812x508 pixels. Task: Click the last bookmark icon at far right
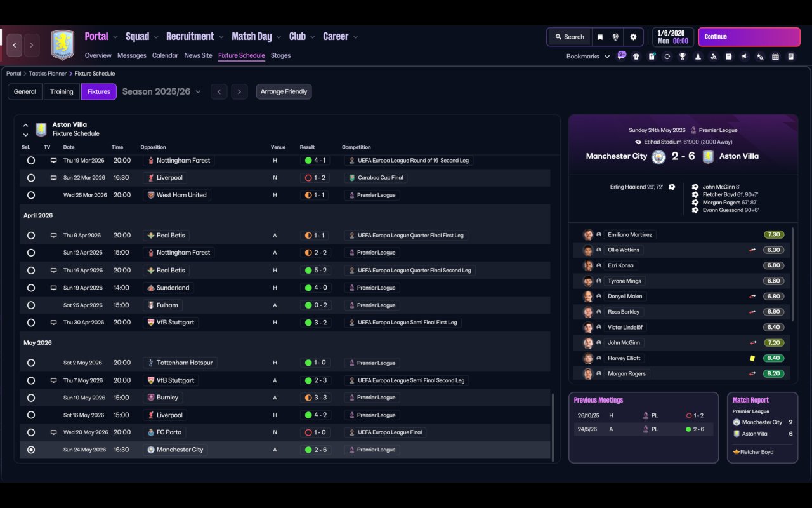[x=791, y=57]
